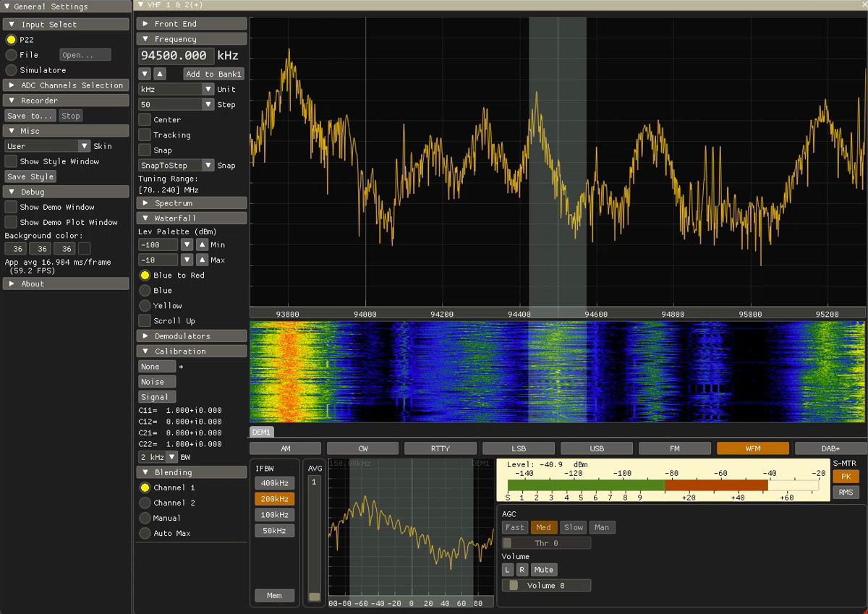This screenshot has height=614, width=868.
Task: Increase waterfall Min level with up arrow
Action: [202, 245]
